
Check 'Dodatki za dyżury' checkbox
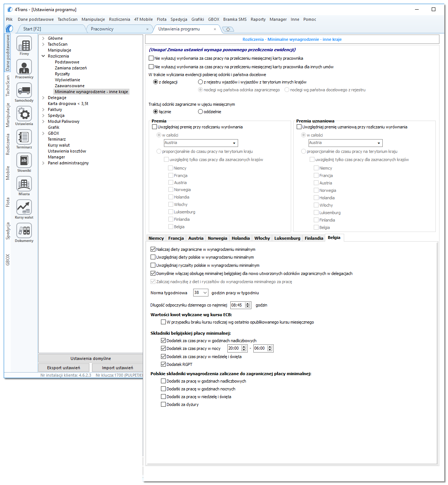tap(164, 404)
